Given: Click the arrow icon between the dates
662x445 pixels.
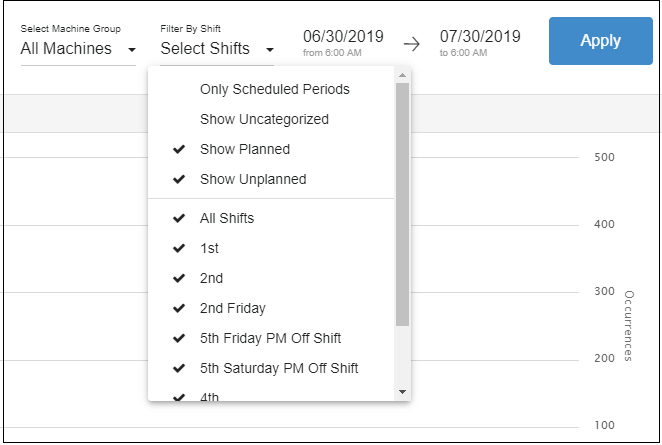Looking at the screenshot, I should click(411, 44).
